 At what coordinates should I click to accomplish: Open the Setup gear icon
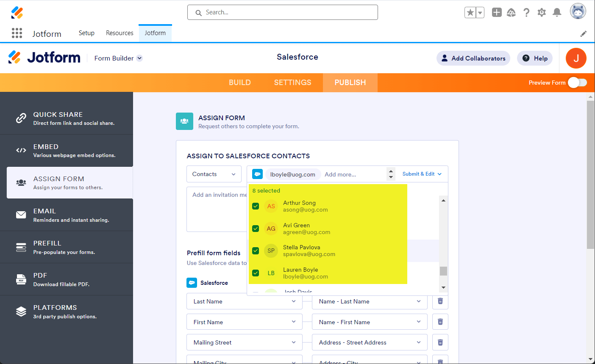coord(542,12)
